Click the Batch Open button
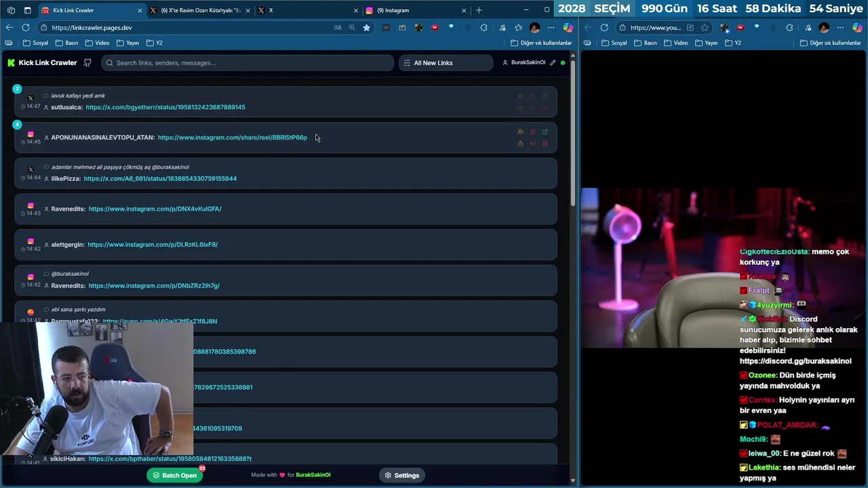Screen dimensions: 868x488 (174, 475)
